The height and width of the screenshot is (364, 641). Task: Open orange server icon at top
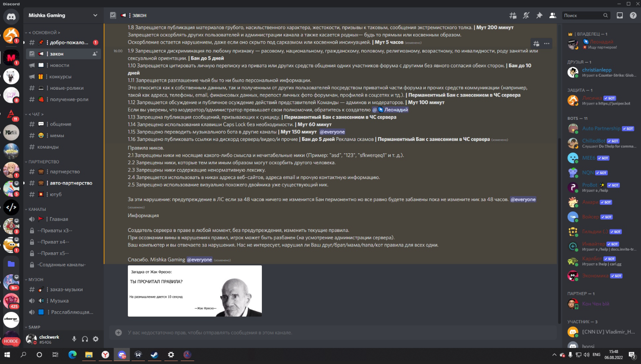click(x=11, y=35)
